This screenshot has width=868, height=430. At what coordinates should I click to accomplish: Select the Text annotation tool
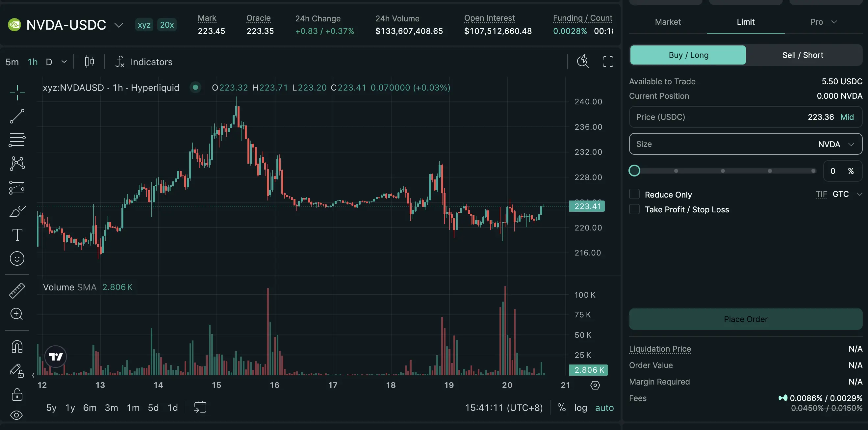[17, 235]
